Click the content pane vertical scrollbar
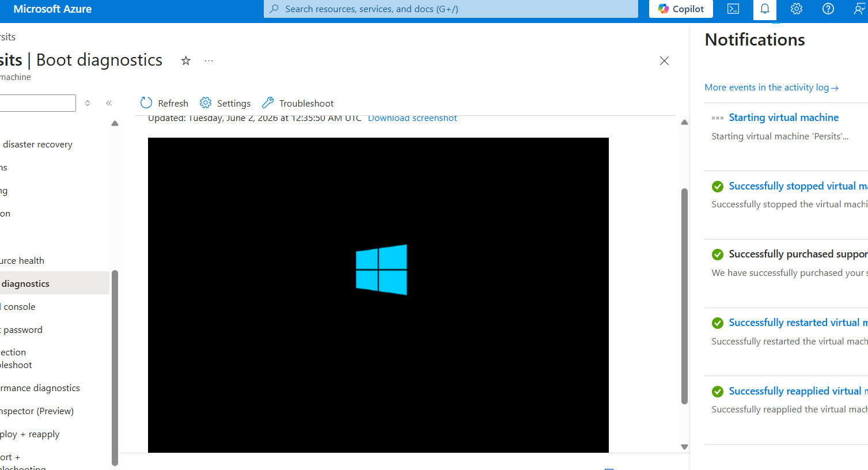Image resolution: width=868 pixels, height=470 pixels. point(684,296)
